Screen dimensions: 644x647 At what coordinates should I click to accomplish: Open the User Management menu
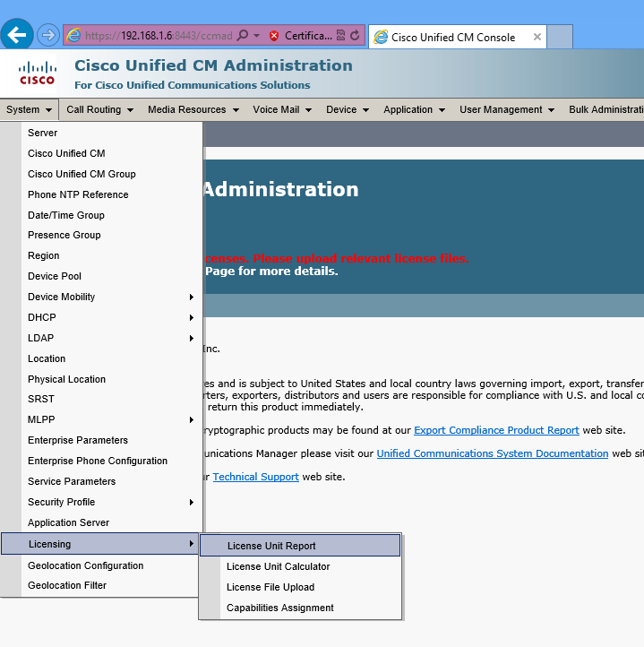[507, 109]
